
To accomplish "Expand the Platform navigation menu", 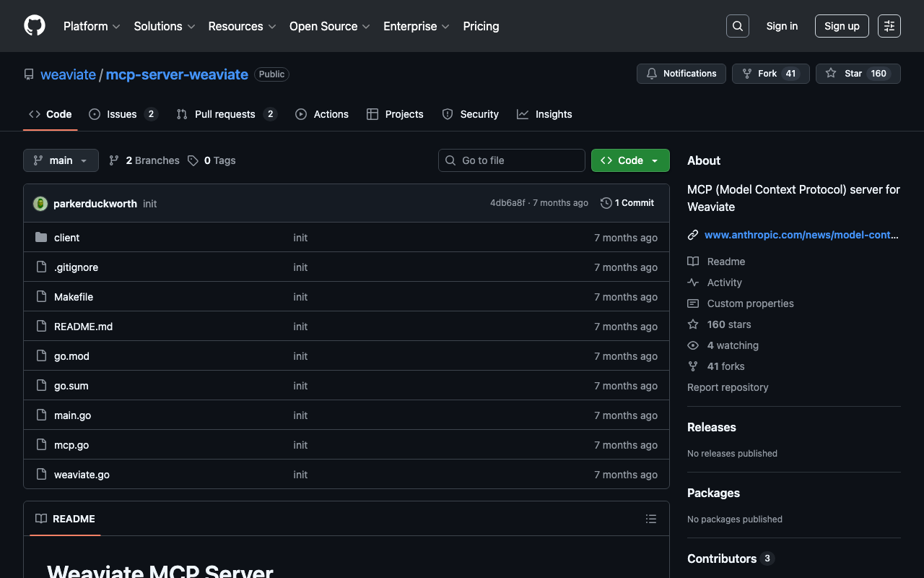I will [92, 26].
